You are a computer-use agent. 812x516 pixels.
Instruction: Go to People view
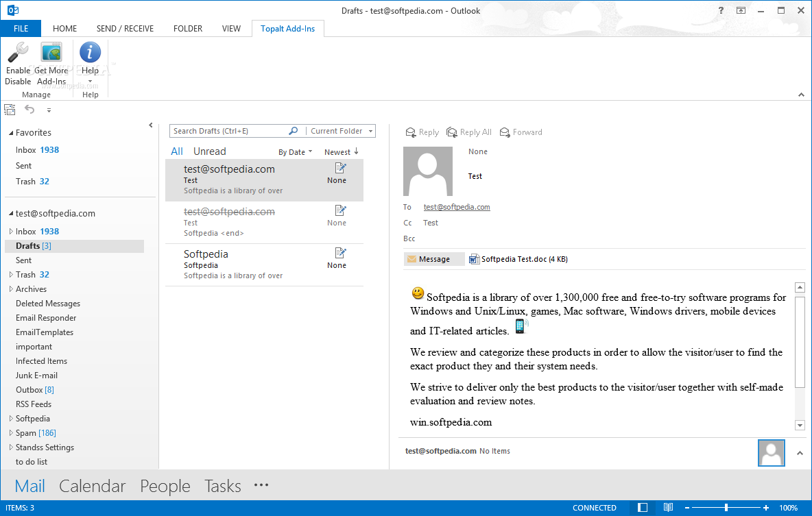[165, 486]
